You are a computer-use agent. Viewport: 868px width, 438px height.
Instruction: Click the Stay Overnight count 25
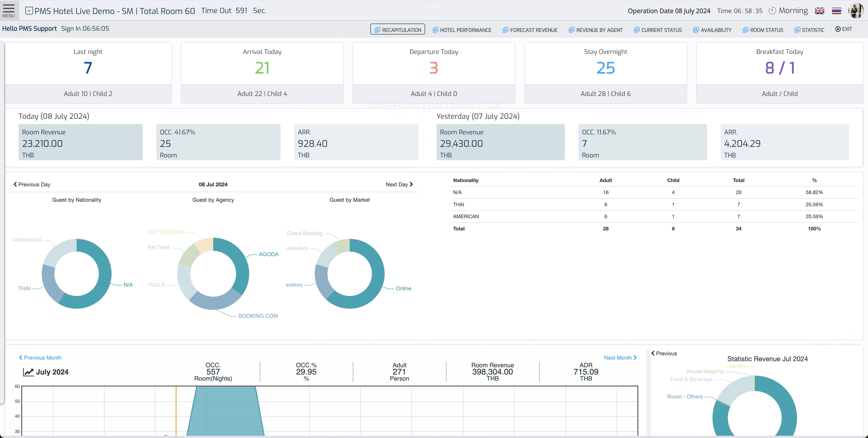(606, 68)
